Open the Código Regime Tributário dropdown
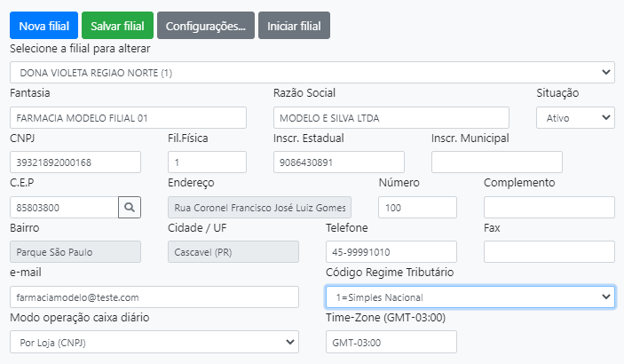The height and width of the screenshot is (364, 624). [470, 297]
